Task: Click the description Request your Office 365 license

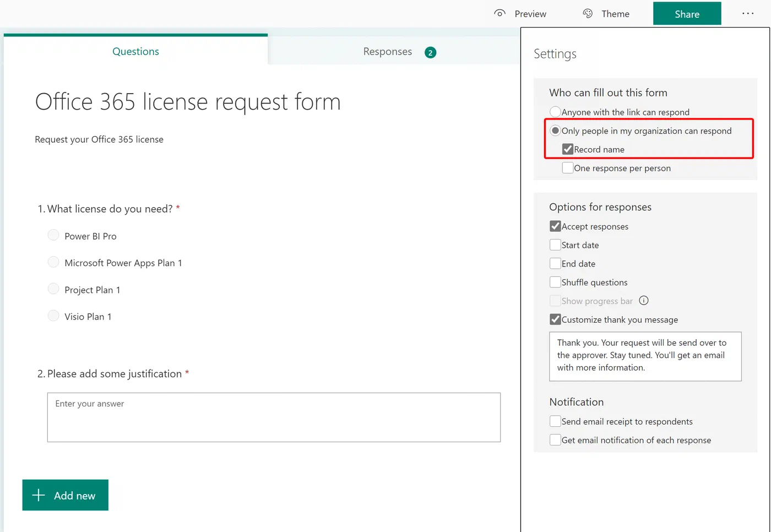Action: click(x=99, y=139)
